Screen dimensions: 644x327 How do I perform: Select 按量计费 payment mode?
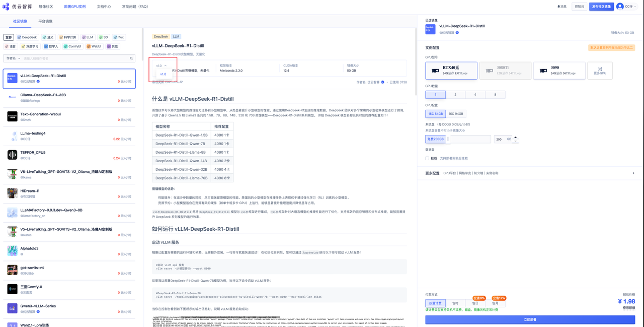point(435,303)
